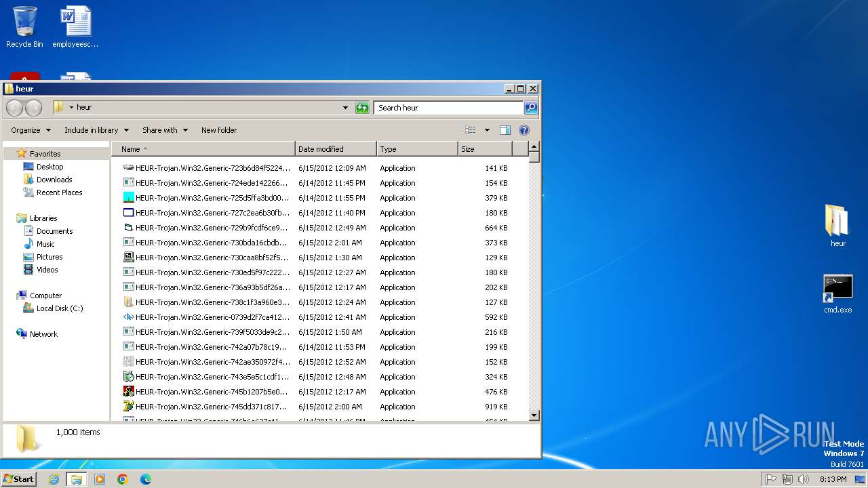
Task: Select file HEUR-Trojan.Win32.Generic-742a07b78c19
Action: coord(212,347)
